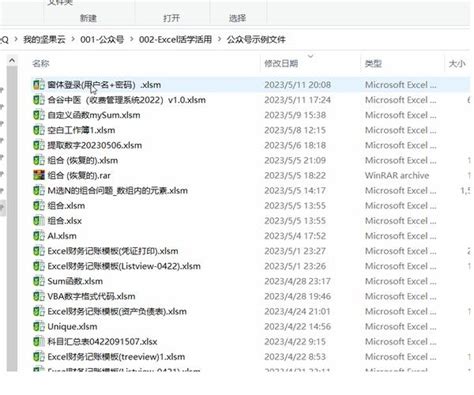Click date 2023/5/5 18:22 in rar row
Image resolution: width=474 pixels, height=395 pixels.
click(295, 175)
